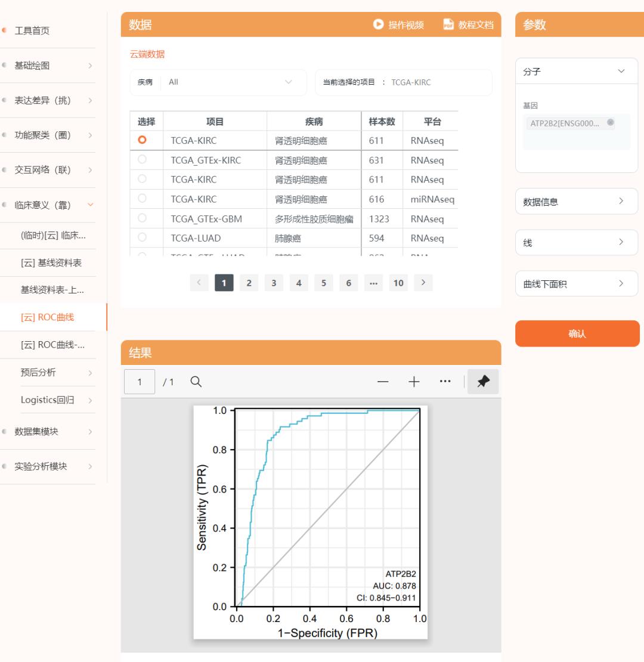Go to page 3 of projects

pos(274,283)
